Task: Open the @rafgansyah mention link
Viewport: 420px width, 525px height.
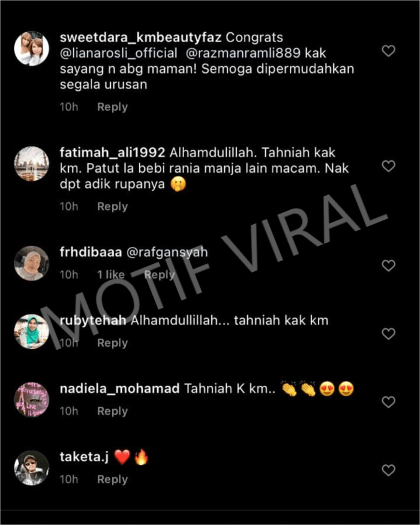Action: [x=167, y=253]
